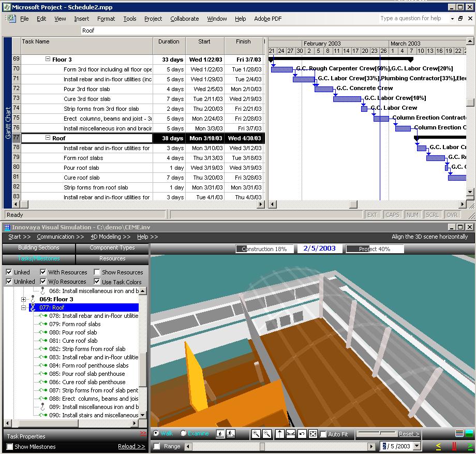The height and width of the screenshot is (454, 476).
Task: Open the 4D Modeling >> menu
Action: click(111, 237)
